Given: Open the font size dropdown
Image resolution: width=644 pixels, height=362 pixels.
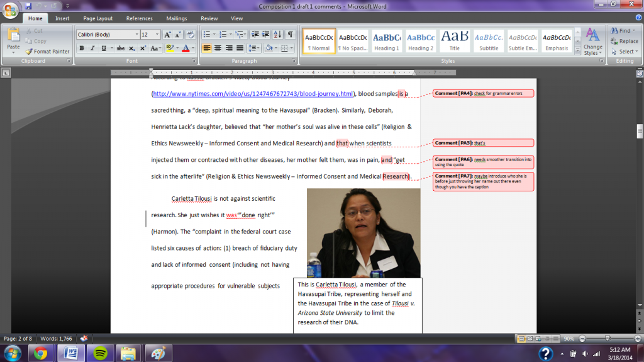Looking at the screenshot, I should (x=157, y=35).
